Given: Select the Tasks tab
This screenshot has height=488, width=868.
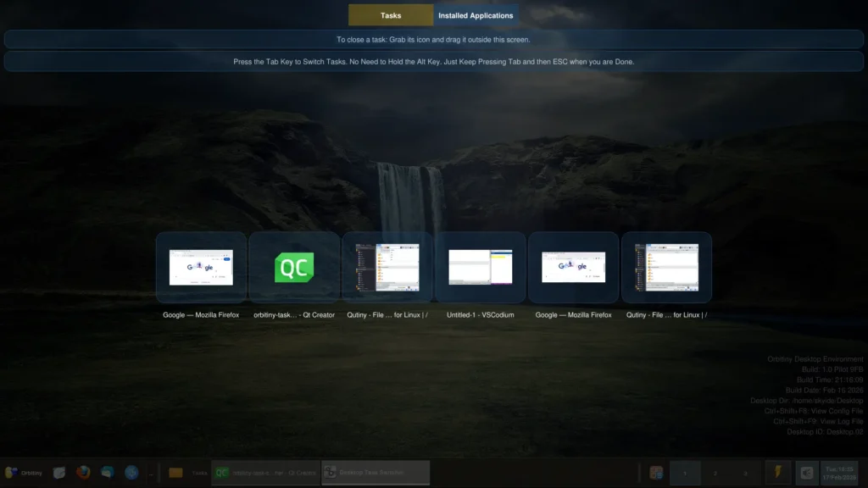Looking at the screenshot, I should pyautogui.click(x=391, y=15).
